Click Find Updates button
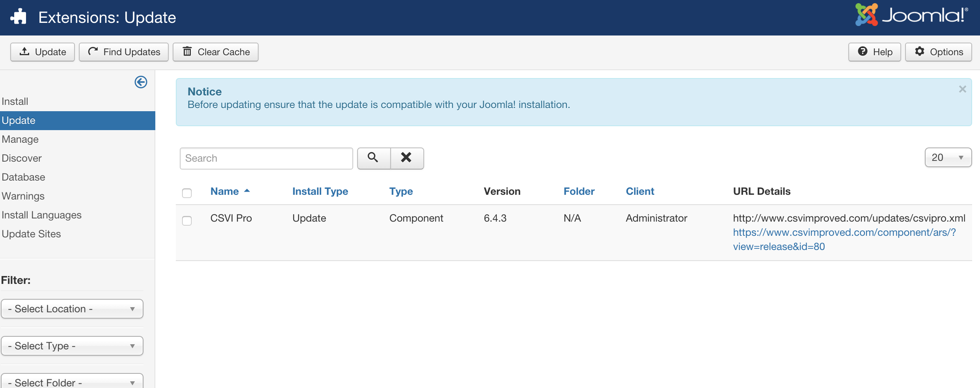This screenshot has width=980, height=388. point(124,52)
